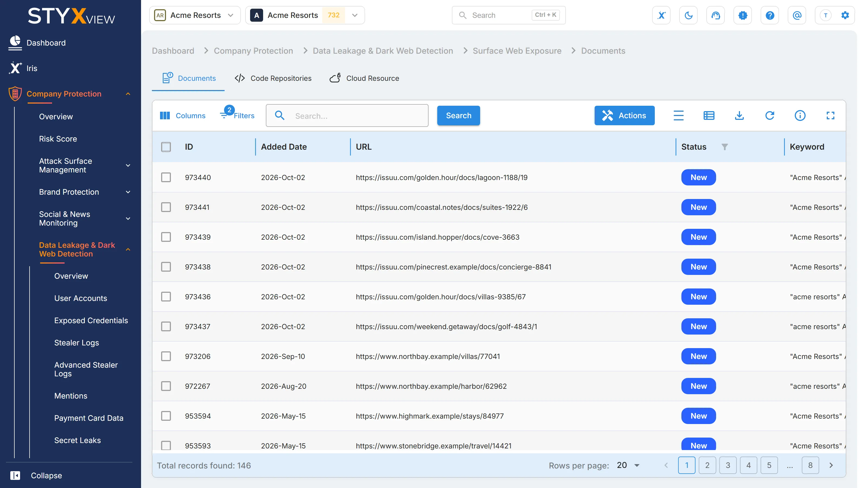Collapse the Company Protection section
Viewport: 868px width, 488px height.
128,94
